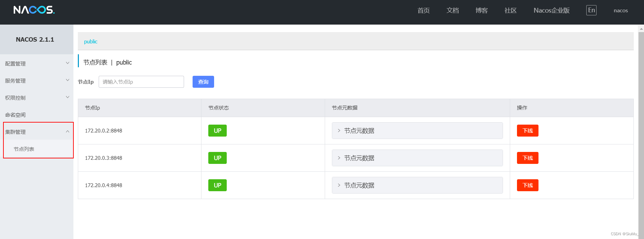Click the NACOS 2.1.1 version label
The height and width of the screenshot is (239, 644).
pyautogui.click(x=35, y=40)
